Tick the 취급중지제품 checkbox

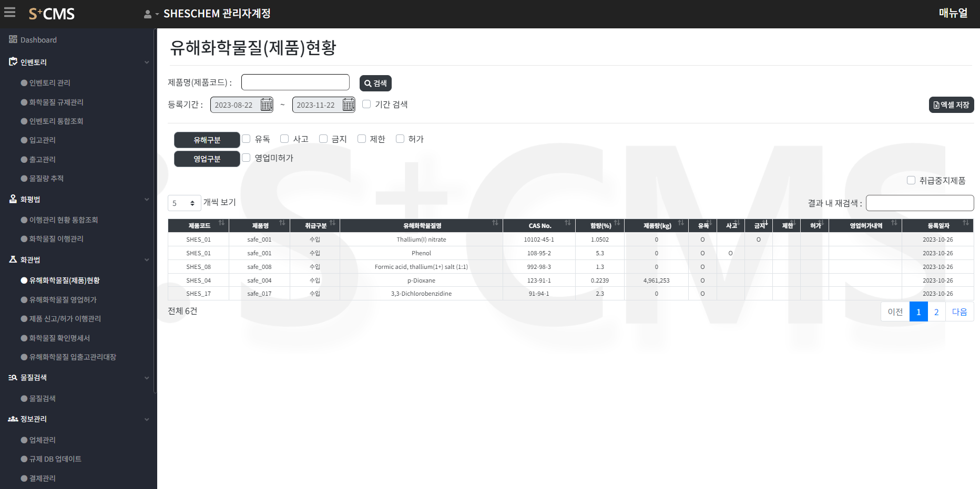[x=911, y=180]
